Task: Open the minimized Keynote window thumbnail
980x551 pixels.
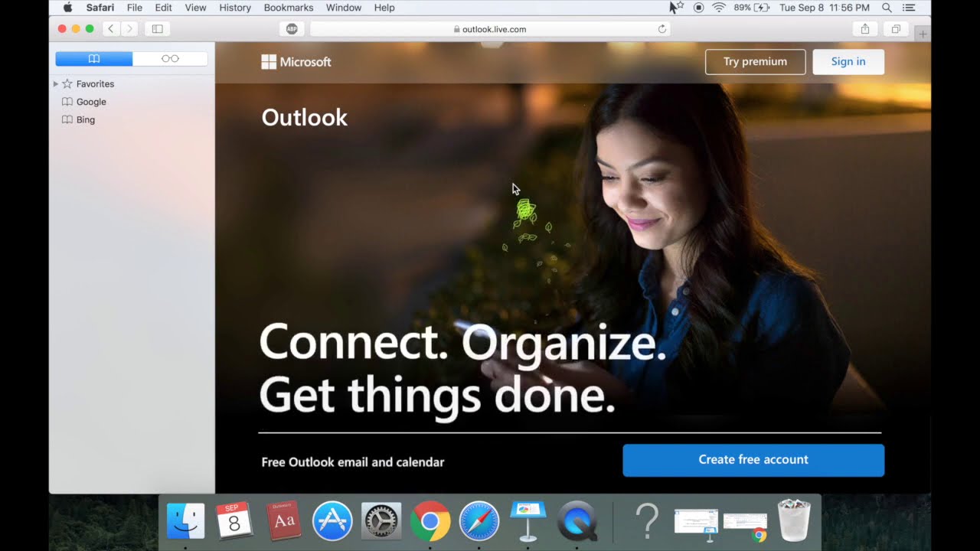Action: [696, 524]
